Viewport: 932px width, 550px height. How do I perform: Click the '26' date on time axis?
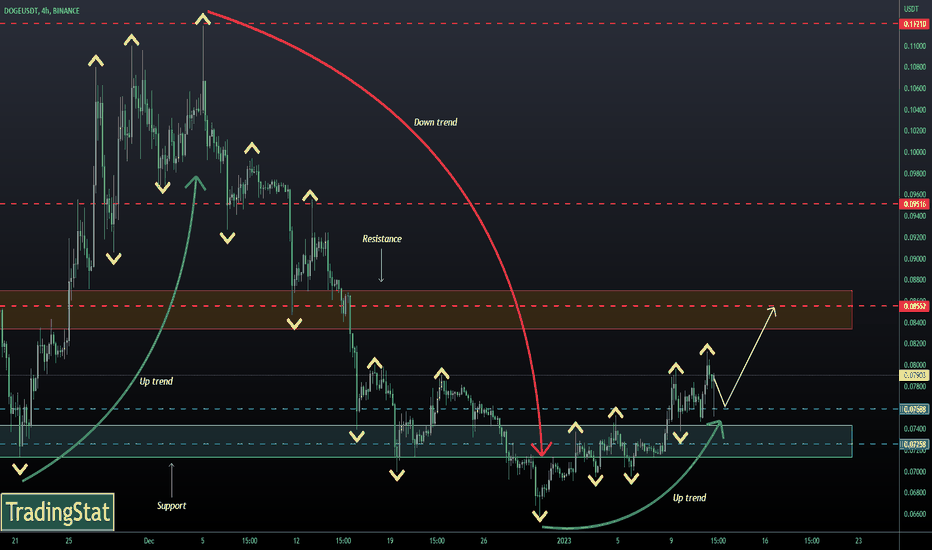coord(484,540)
